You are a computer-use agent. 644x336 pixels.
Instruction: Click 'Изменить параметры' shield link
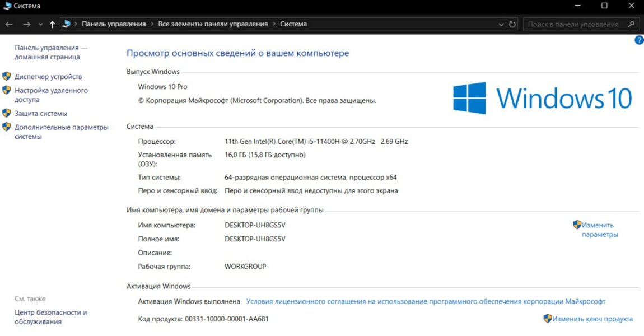pos(599,230)
